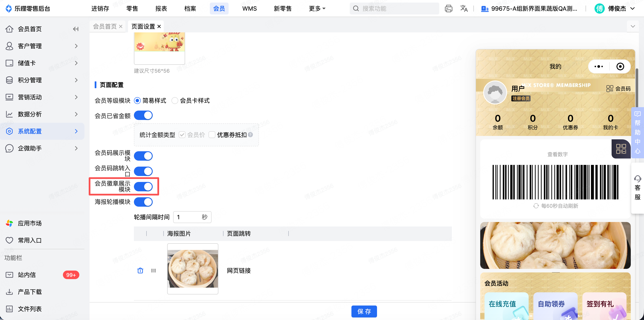Click the drag handle on poster row
Image resolution: width=644 pixels, height=320 pixels.
(154, 271)
